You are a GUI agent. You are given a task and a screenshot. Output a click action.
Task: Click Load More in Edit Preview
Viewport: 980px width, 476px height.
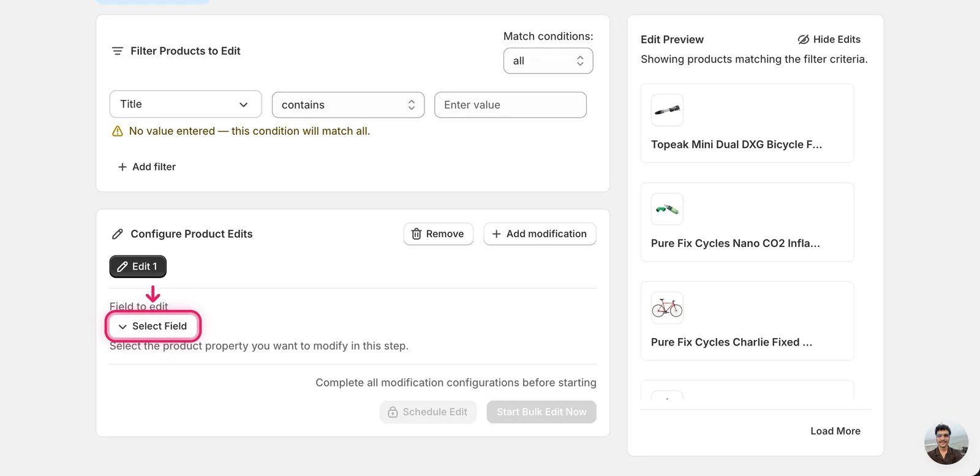coord(835,431)
